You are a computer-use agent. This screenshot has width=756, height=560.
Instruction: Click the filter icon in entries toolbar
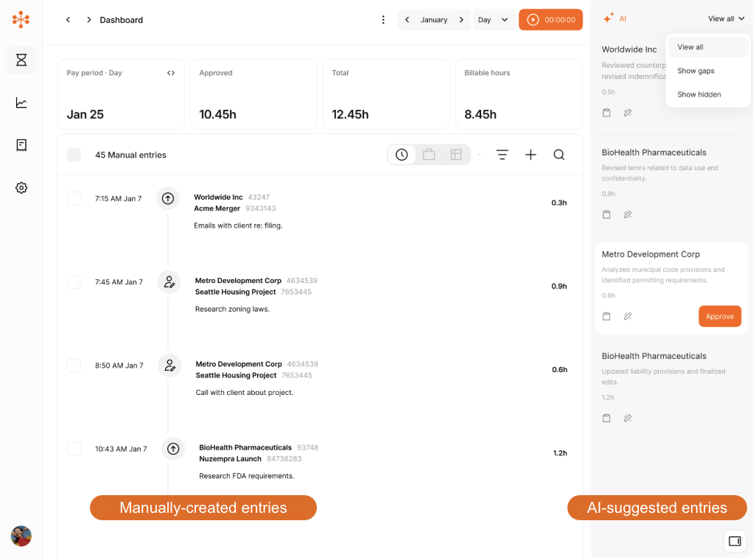(x=502, y=155)
